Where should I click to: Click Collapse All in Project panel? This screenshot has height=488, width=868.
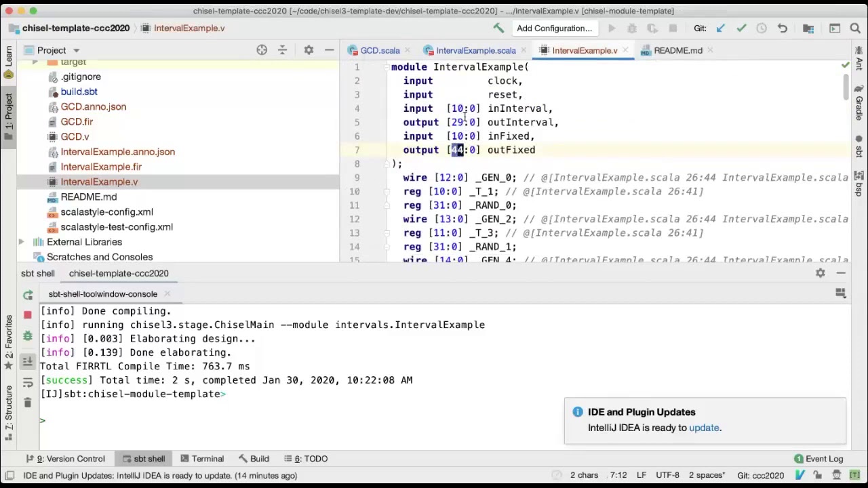tap(283, 50)
